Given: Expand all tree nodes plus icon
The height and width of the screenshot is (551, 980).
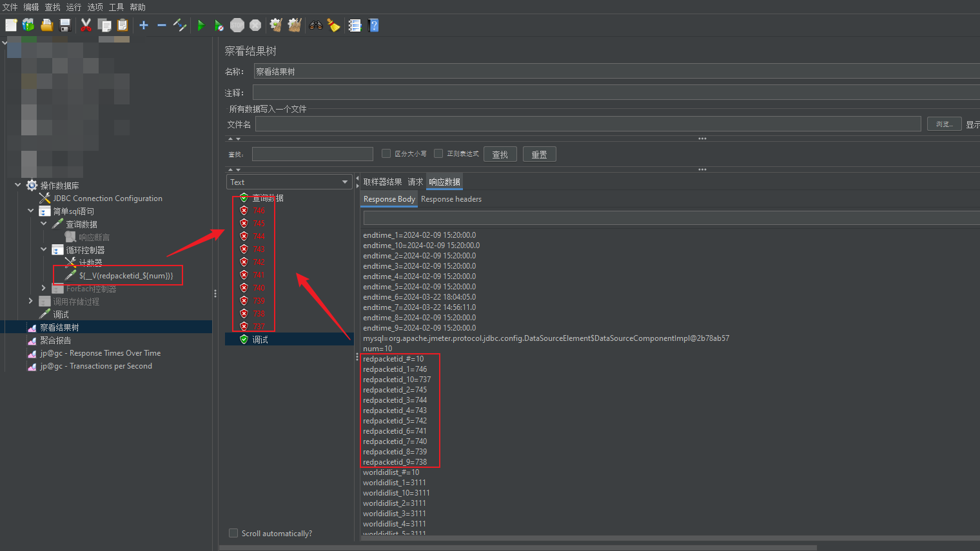Looking at the screenshot, I should click(x=144, y=25).
